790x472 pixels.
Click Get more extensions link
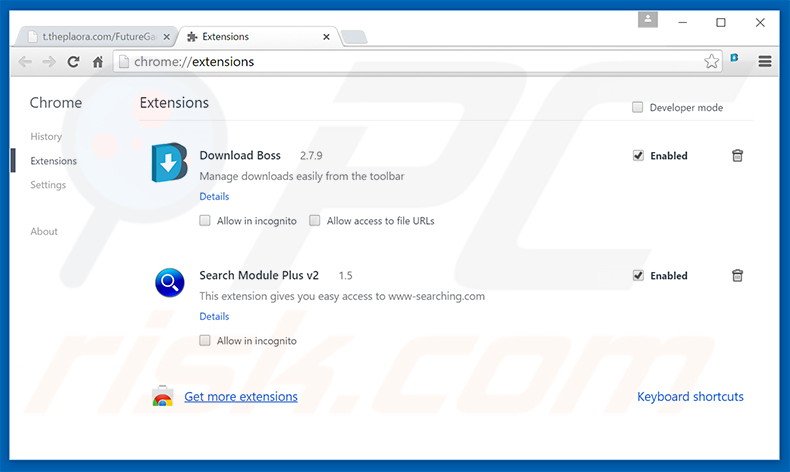tap(241, 397)
